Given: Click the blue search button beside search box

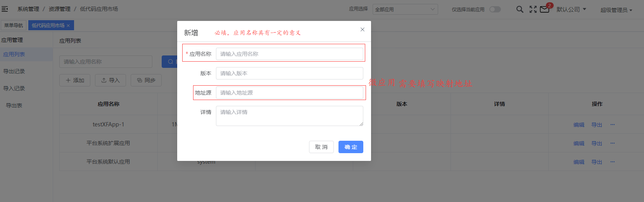Looking at the screenshot, I should (x=170, y=62).
